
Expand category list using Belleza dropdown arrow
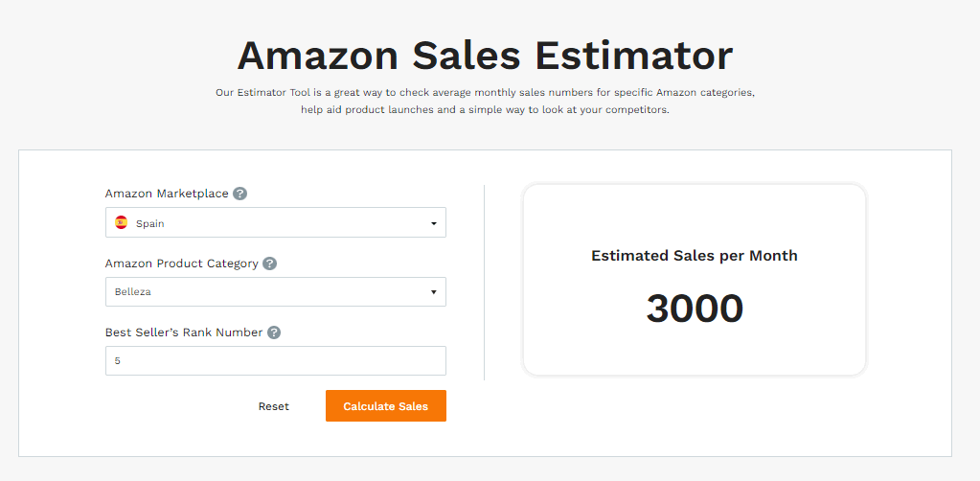click(434, 292)
